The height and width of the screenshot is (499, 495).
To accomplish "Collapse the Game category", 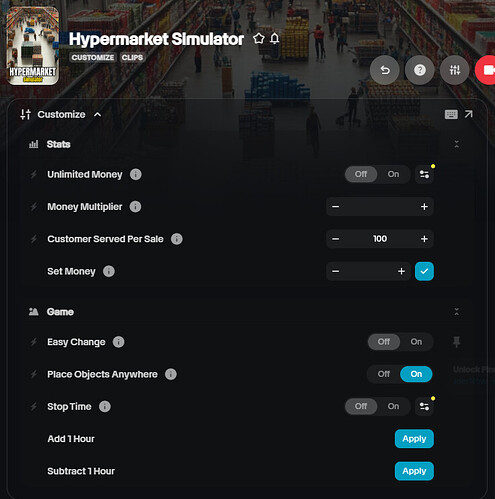I will click(x=457, y=312).
